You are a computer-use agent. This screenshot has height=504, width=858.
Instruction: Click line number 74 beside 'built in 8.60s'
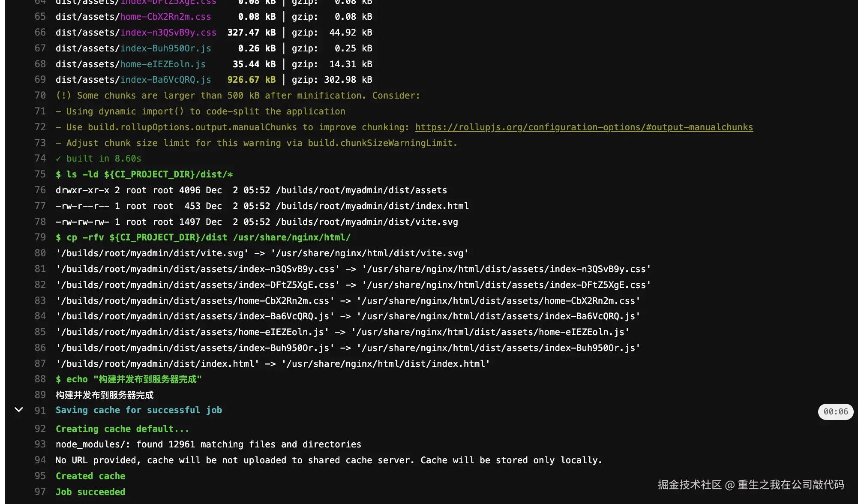[x=40, y=159]
